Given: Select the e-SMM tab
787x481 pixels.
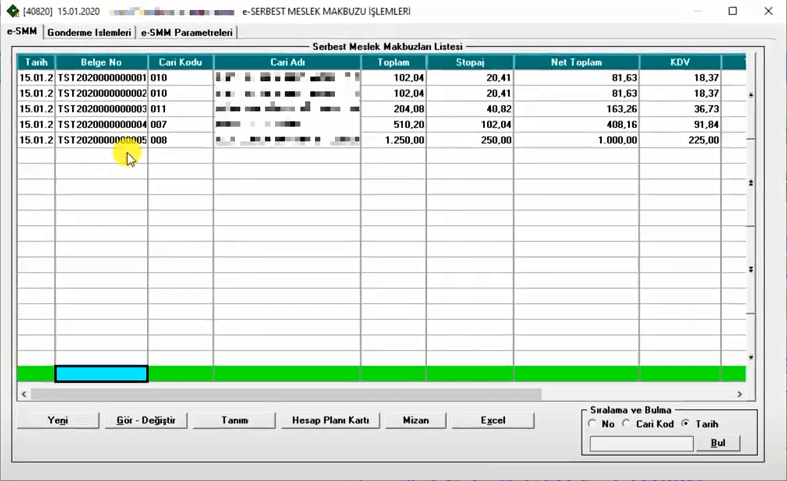Looking at the screenshot, I should (x=22, y=31).
